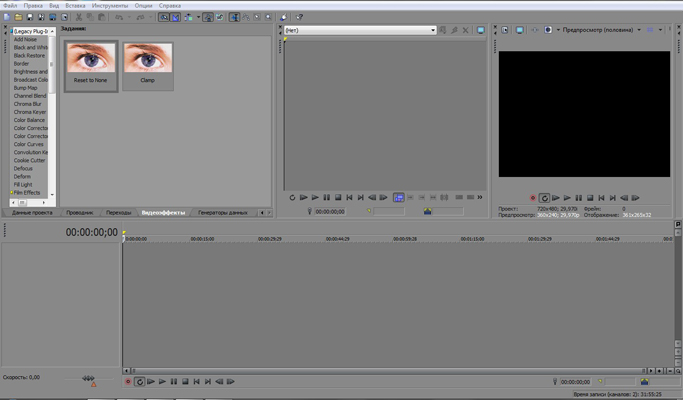Image resolution: width=683 pixels, height=400 pixels.
Task: Choose the Bump Map effect
Action: click(25, 88)
